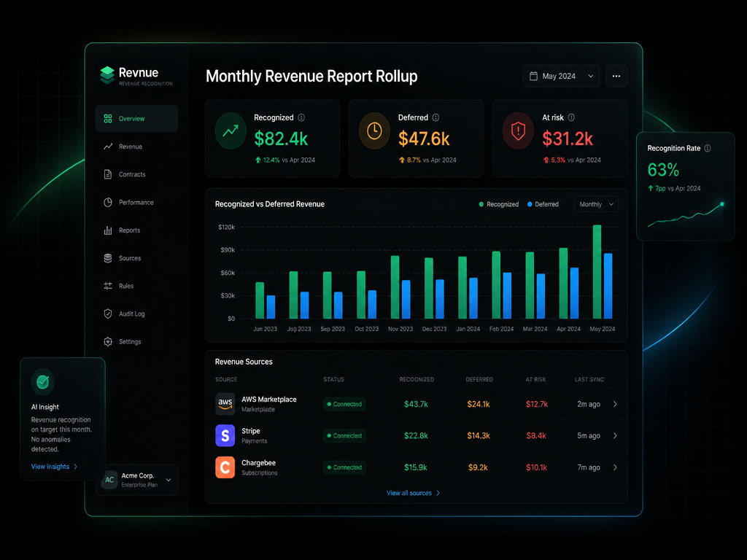Click the red shield alert At risk icon

point(519,131)
